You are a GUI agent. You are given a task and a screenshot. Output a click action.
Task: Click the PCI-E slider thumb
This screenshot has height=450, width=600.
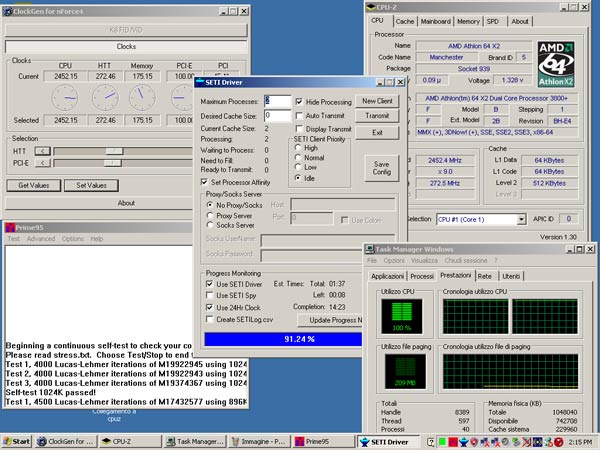(112, 163)
